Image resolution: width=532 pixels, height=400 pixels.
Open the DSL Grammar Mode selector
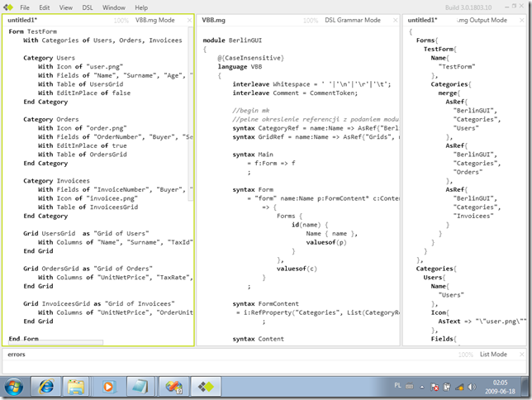coord(353,20)
